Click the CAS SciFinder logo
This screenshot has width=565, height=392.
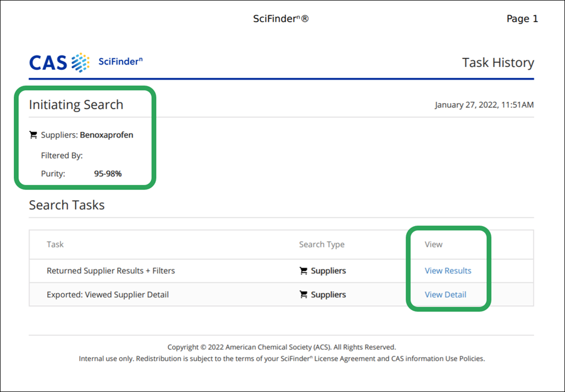[86, 62]
